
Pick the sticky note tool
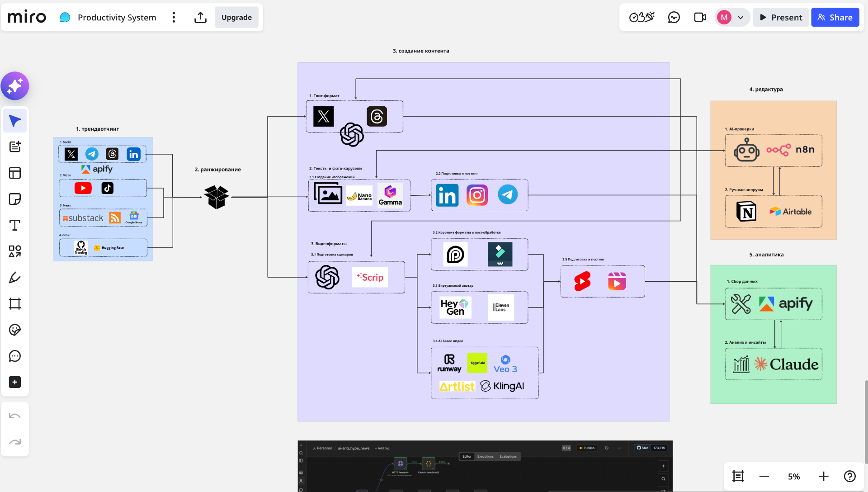pyautogui.click(x=15, y=199)
